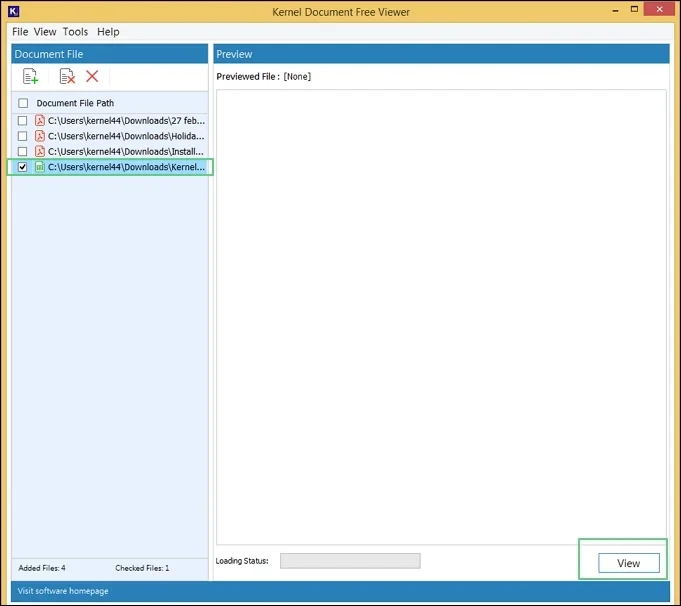Open the Tools menu
The width and height of the screenshot is (681, 606).
tap(75, 32)
